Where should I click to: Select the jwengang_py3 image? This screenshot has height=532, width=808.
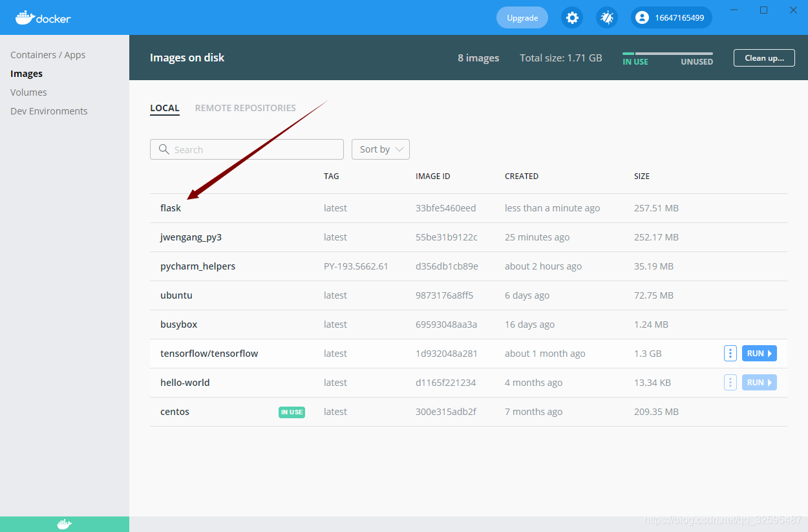tap(191, 237)
